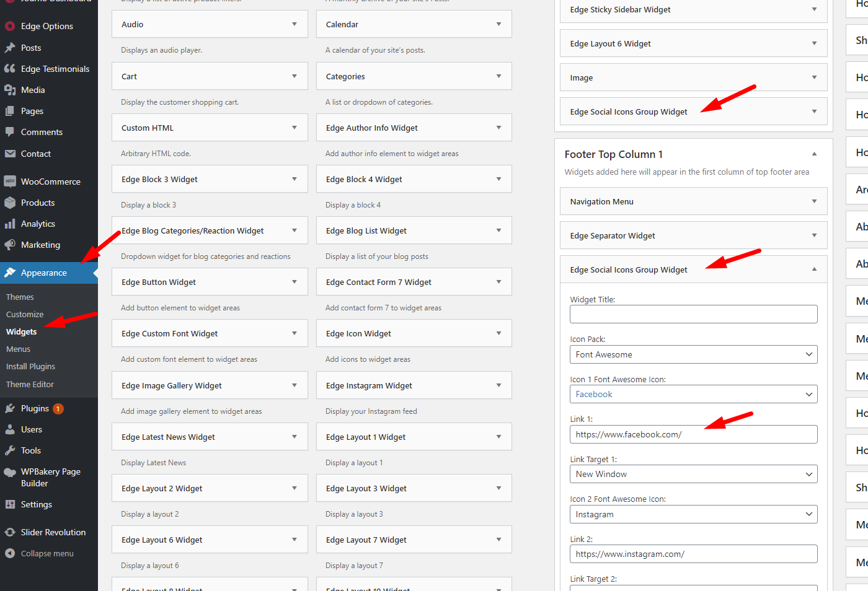868x591 pixels.
Task: Open the Icon Pack dropdown
Action: click(693, 354)
